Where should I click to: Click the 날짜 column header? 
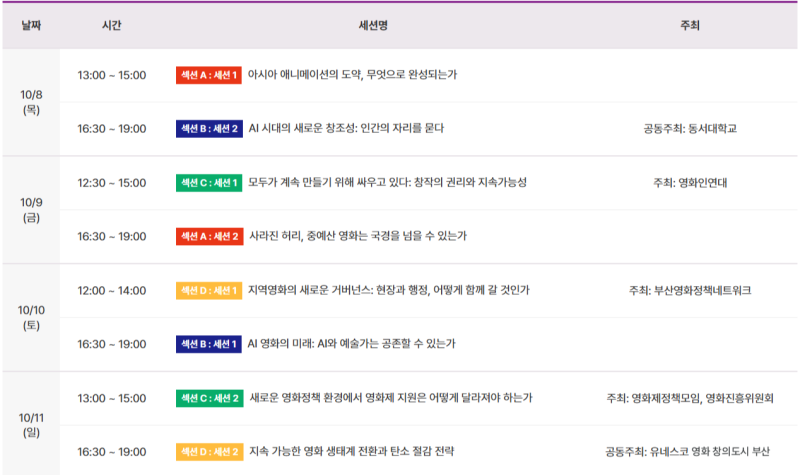pyautogui.click(x=31, y=25)
